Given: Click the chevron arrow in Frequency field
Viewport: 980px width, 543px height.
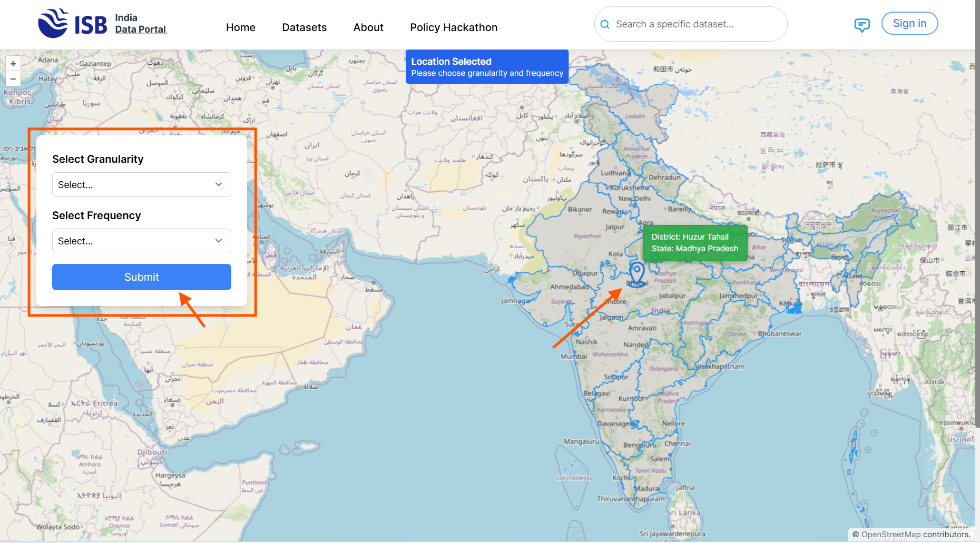Looking at the screenshot, I should [x=219, y=241].
